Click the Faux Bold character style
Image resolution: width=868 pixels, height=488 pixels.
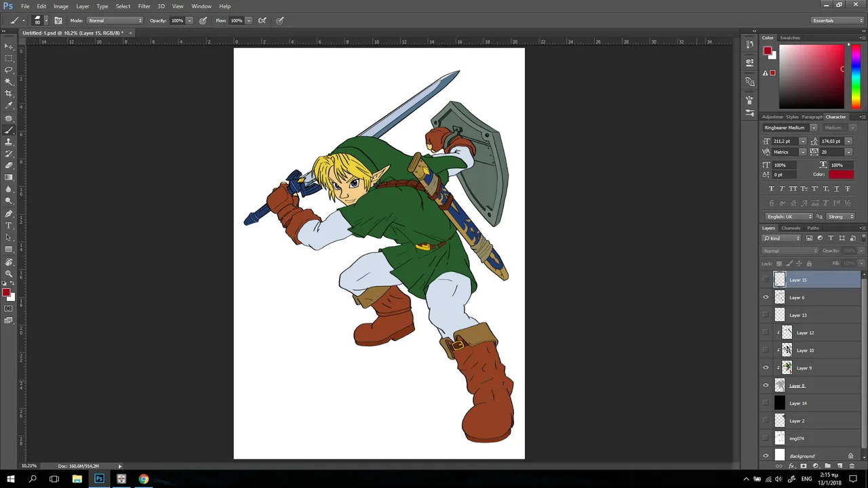pyautogui.click(x=772, y=188)
